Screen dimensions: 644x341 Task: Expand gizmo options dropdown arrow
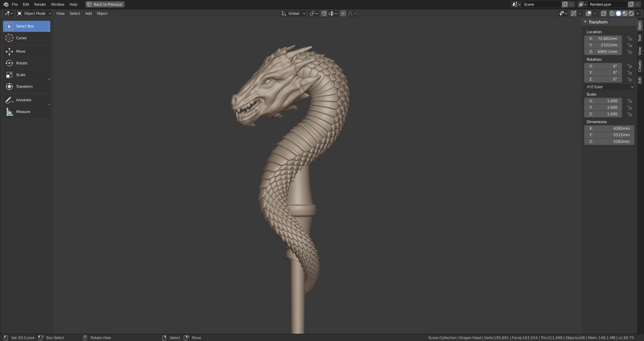point(580,13)
